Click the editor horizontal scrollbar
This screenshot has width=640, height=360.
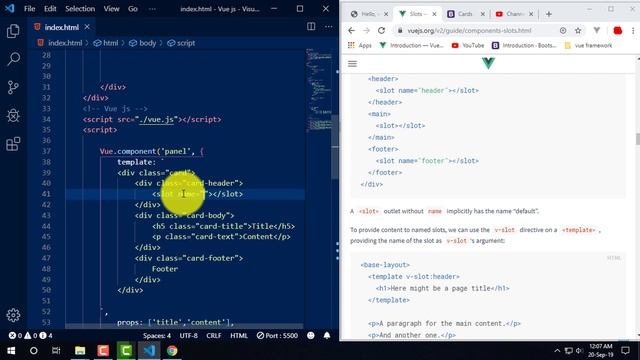point(184,327)
